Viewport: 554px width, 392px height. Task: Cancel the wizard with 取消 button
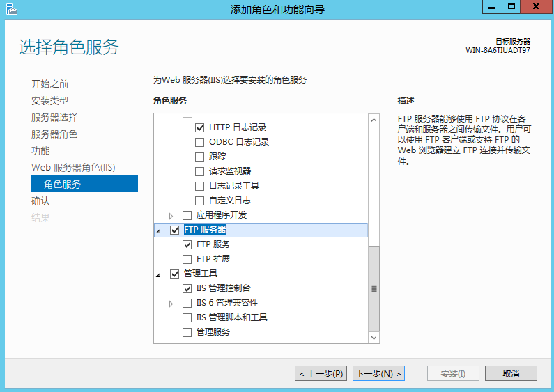(x=511, y=374)
